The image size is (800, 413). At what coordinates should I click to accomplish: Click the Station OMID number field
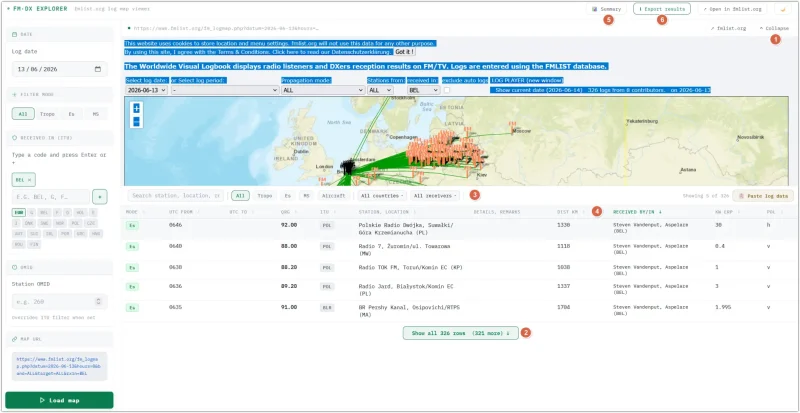click(60, 301)
